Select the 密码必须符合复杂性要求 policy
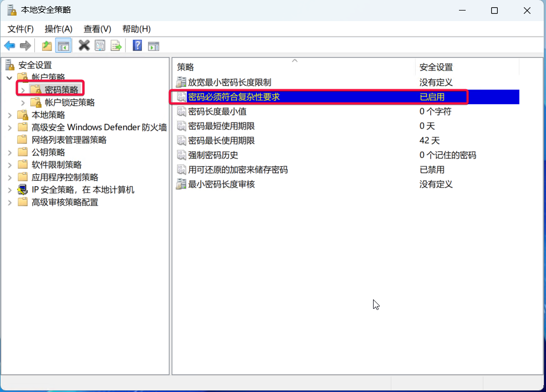The width and height of the screenshot is (546, 392). pyautogui.click(x=234, y=97)
